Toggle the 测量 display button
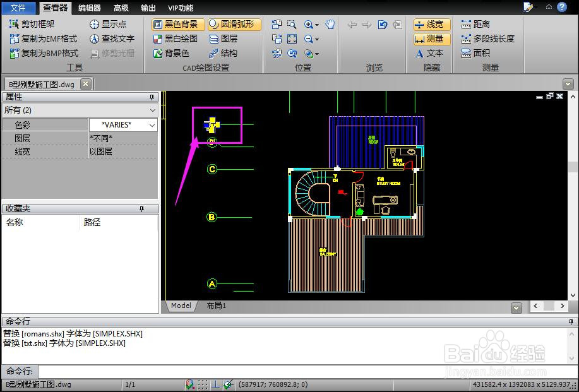Screen dimensions: 579x392 (432, 39)
